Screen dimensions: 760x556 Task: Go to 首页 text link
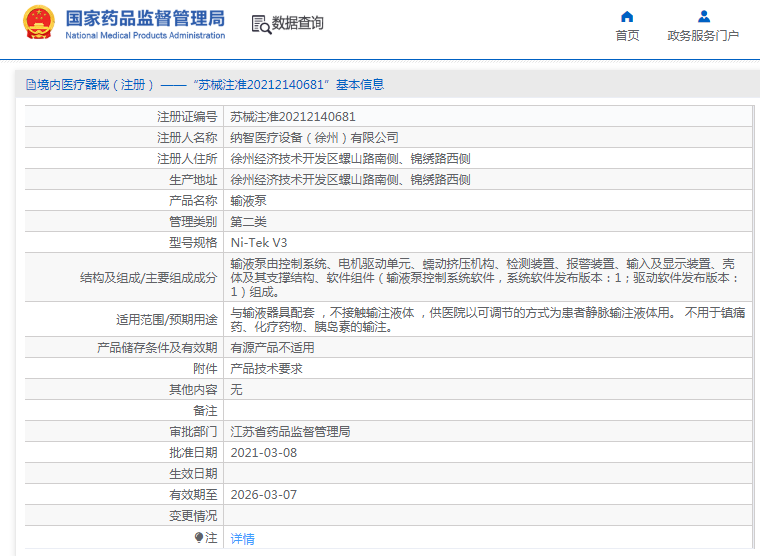click(627, 35)
